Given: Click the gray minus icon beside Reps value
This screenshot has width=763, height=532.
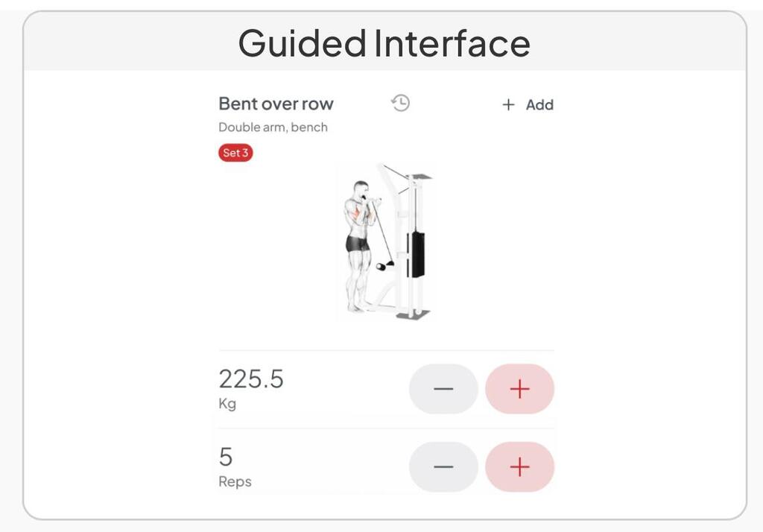Looking at the screenshot, I should (443, 466).
